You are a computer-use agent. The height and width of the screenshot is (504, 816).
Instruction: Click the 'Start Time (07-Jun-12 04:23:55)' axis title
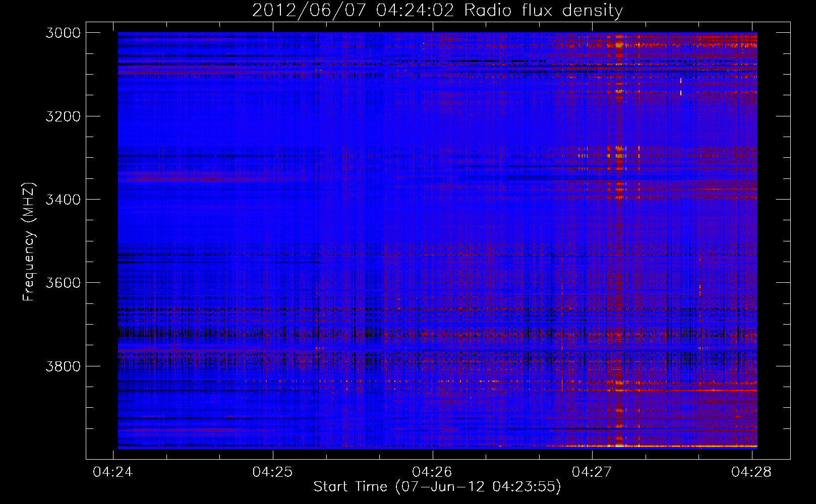437,487
